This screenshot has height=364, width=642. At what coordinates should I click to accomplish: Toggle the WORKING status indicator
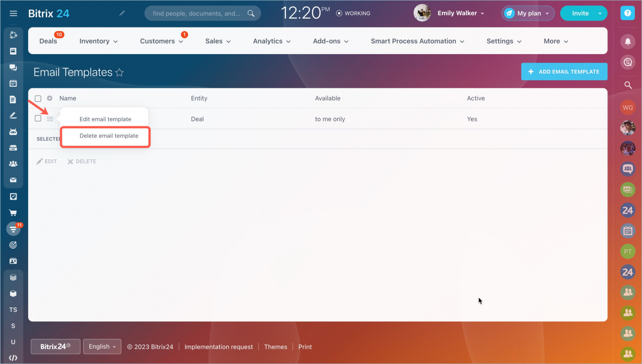point(353,14)
